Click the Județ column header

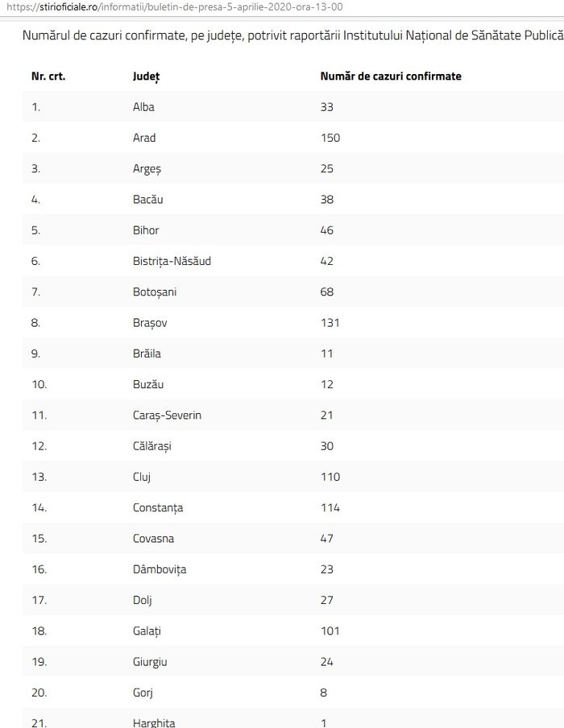pyautogui.click(x=147, y=77)
